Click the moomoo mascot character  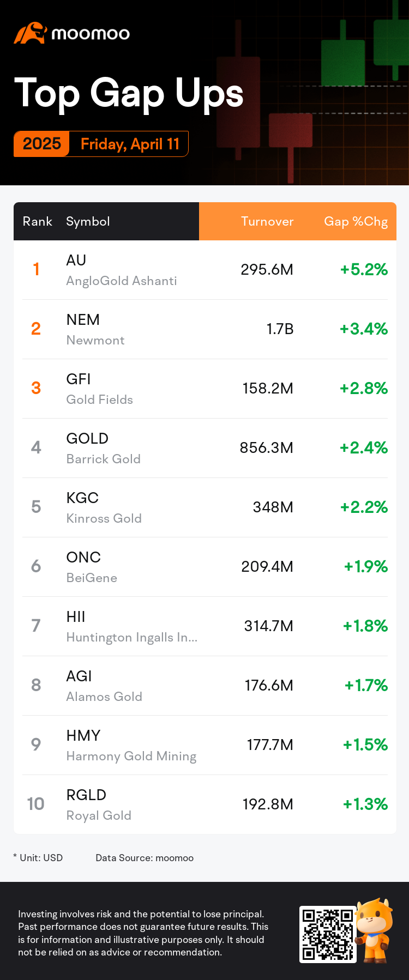[375, 929]
